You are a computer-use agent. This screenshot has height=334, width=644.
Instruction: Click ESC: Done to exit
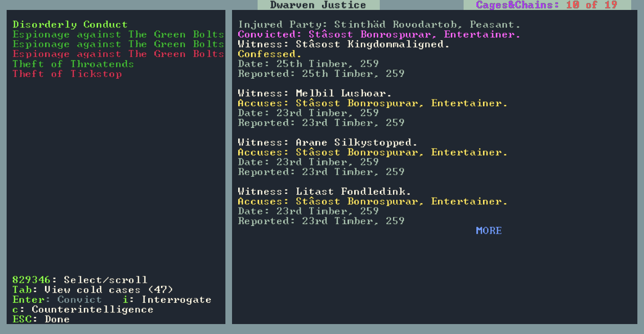tap(41, 319)
